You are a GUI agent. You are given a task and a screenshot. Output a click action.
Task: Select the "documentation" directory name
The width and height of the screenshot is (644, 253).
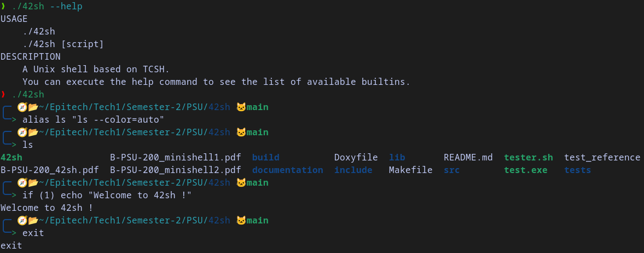[287, 170]
